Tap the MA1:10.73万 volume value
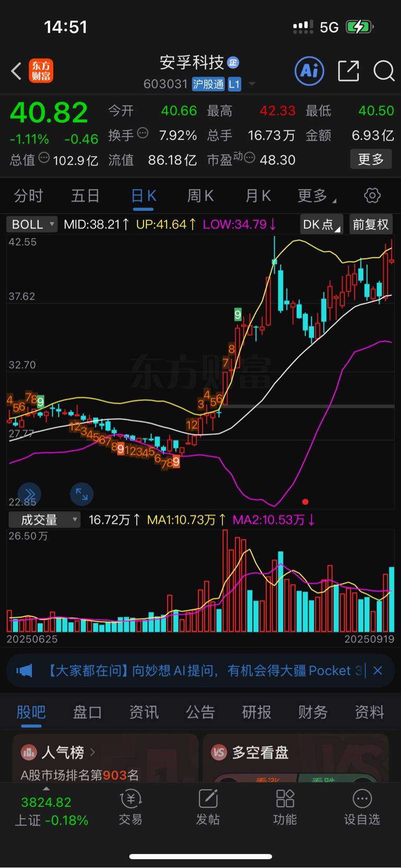Image resolution: width=401 pixels, height=868 pixels. [x=186, y=520]
